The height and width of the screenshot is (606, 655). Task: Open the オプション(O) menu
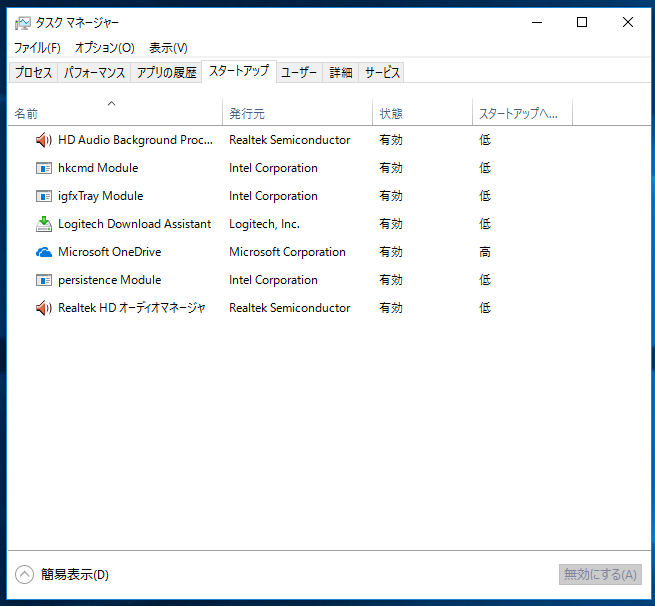click(x=104, y=48)
